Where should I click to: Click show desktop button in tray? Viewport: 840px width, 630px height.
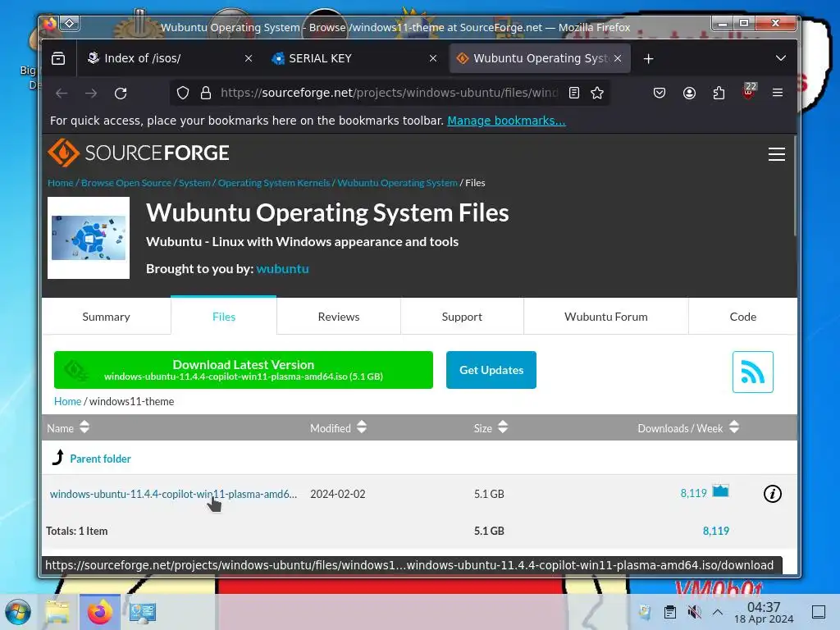(818, 612)
